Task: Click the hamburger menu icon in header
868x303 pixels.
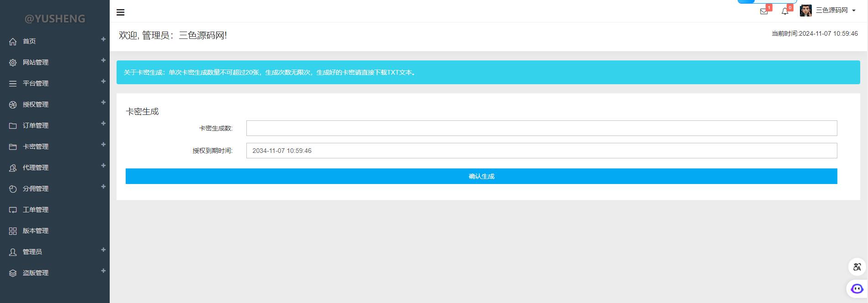Action: (x=121, y=12)
